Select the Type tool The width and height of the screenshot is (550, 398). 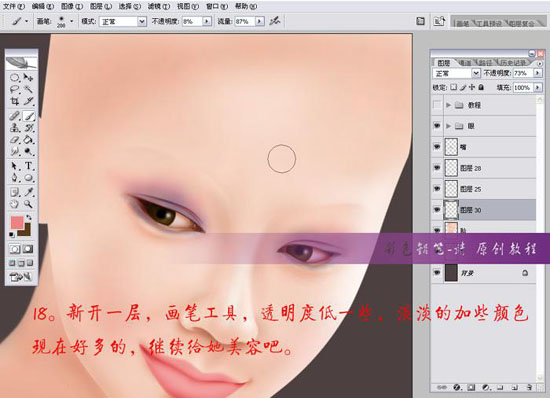point(29,166)
